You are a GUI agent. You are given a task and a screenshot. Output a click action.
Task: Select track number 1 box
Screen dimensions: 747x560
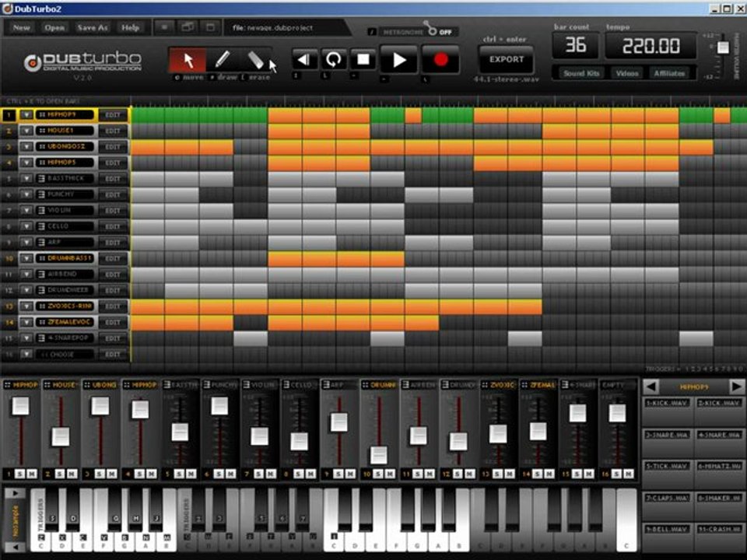9,115
